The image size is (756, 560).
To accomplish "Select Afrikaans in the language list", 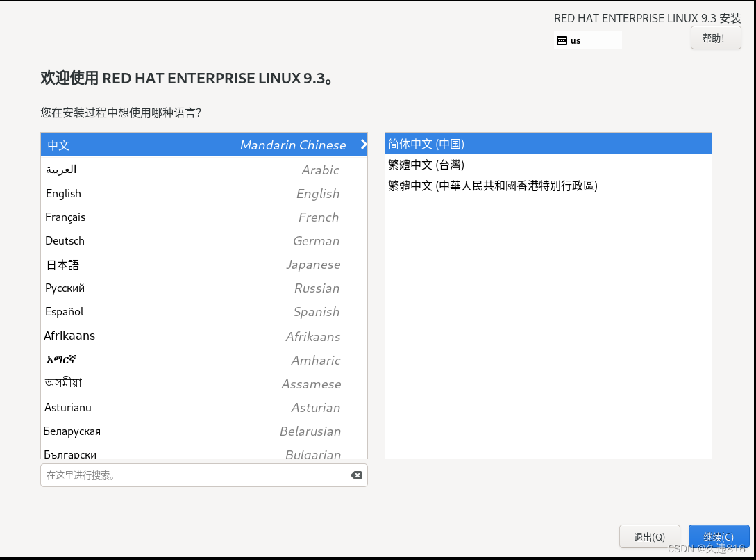I will 204,336.
